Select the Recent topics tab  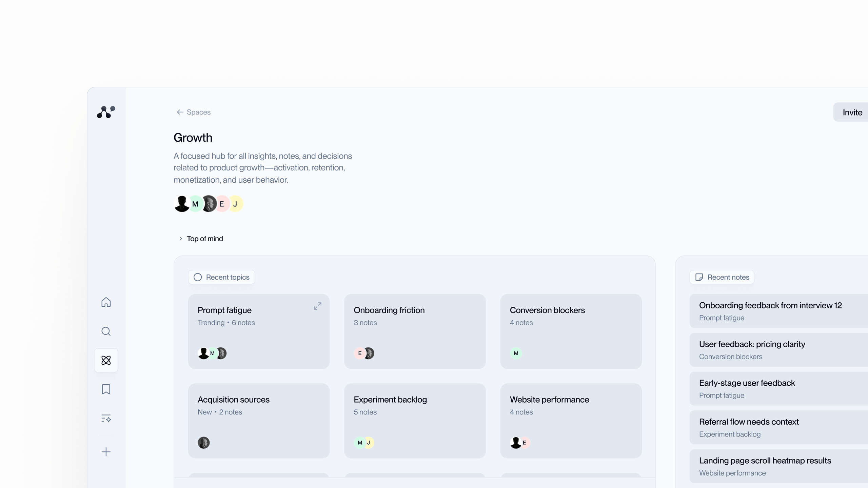point(221,277)
